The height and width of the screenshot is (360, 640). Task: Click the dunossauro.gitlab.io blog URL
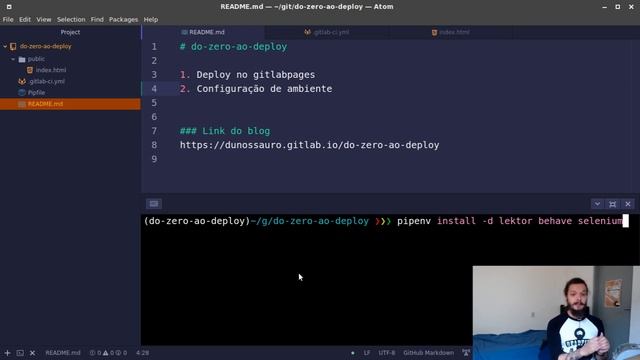click(309, 145)
